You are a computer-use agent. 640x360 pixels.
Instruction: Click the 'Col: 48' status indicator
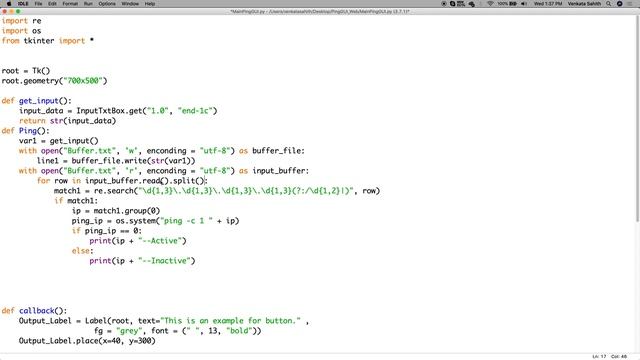[619, 357]
